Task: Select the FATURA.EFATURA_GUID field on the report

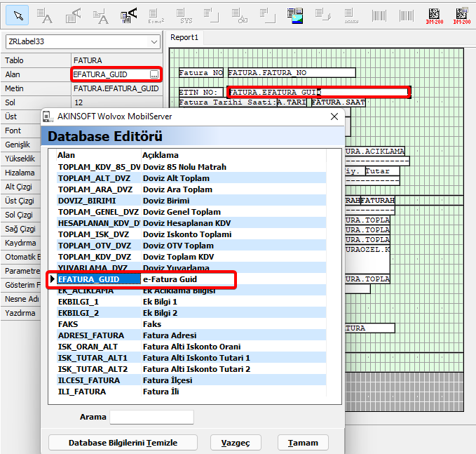Action: (318, 92)
